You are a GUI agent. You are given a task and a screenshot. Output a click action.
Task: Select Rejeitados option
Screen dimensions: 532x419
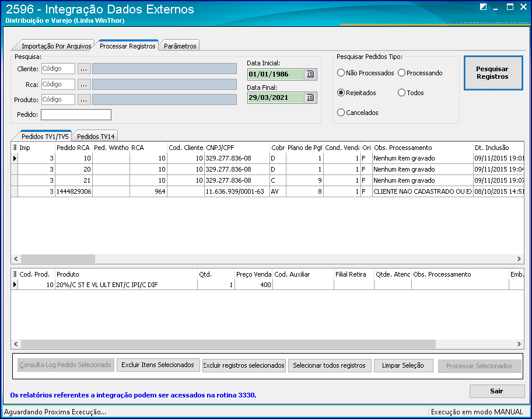click(356, 93)
